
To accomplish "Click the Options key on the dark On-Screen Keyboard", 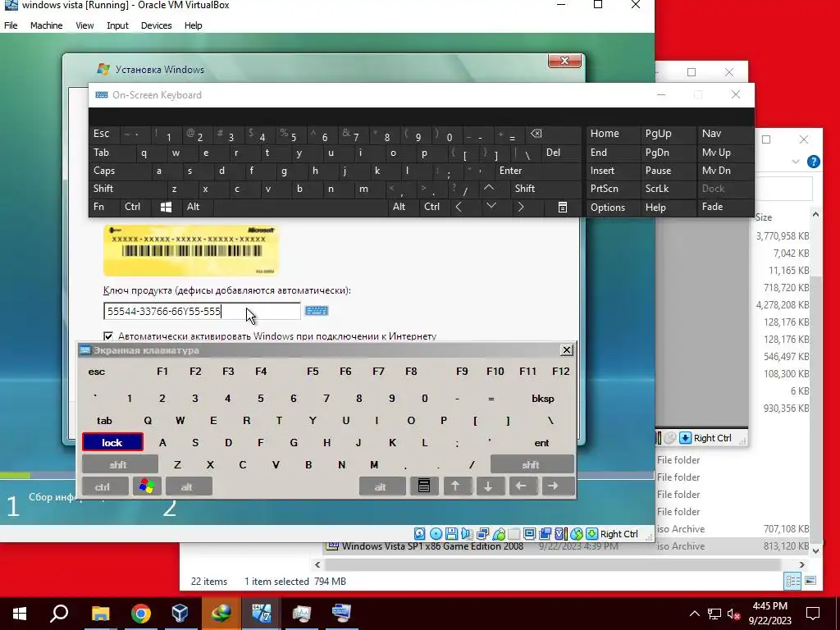I will (x=608, y=208).
